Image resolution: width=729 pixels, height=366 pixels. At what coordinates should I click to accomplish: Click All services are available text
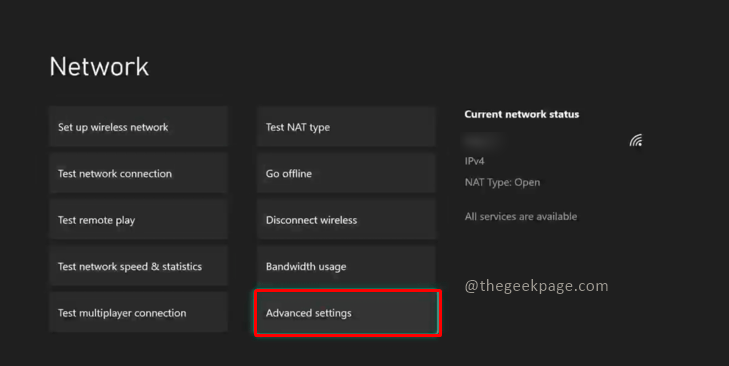click(x=521, y=216)
